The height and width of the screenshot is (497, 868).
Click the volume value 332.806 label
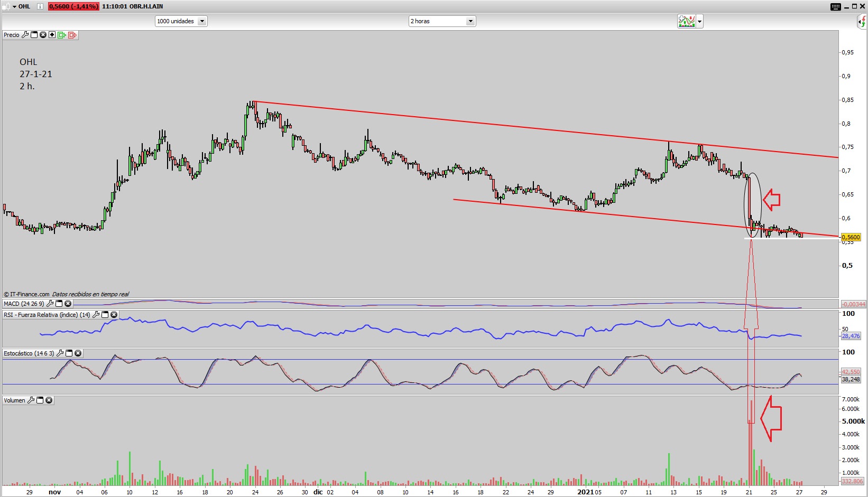[x=852, y=481]
